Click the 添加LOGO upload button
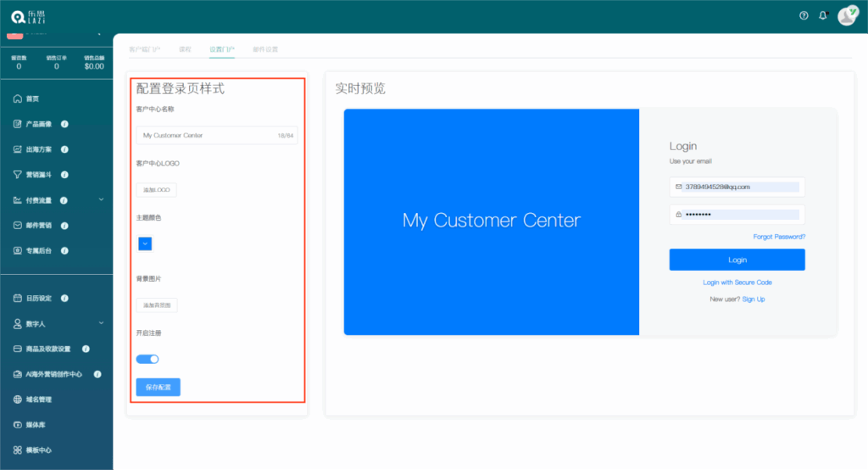Image resolution: width=868 pixels, height=470 pixels. coord(157,190)
